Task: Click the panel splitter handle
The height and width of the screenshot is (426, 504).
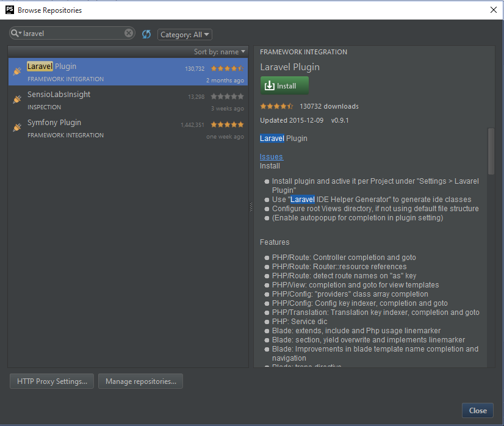Action: [x=251, y=207]
